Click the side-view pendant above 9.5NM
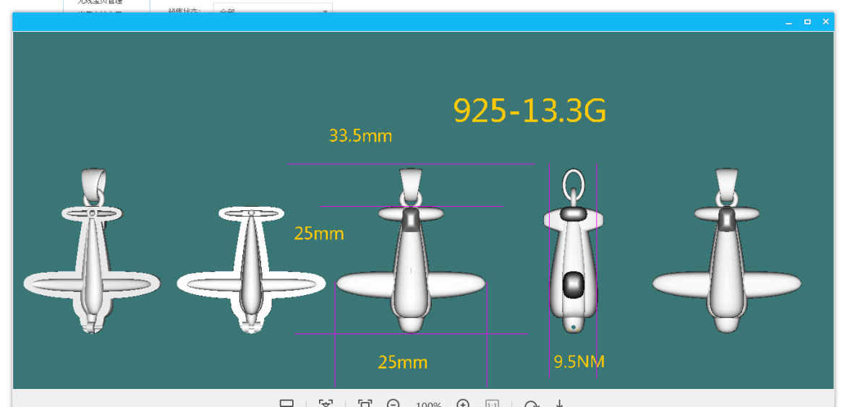The height and width of the screenshot is (407, 868). [573, 260]
